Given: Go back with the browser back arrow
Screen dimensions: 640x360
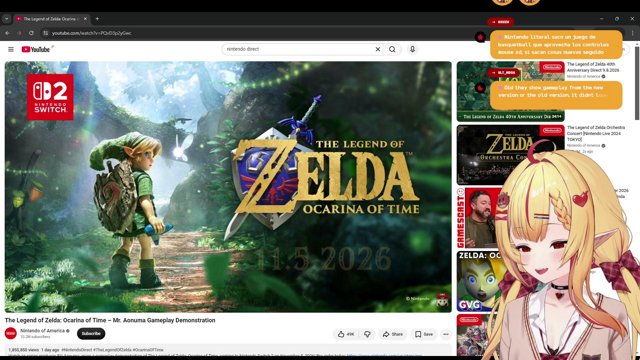Looking at the screenshot, I should click(7, 33).
